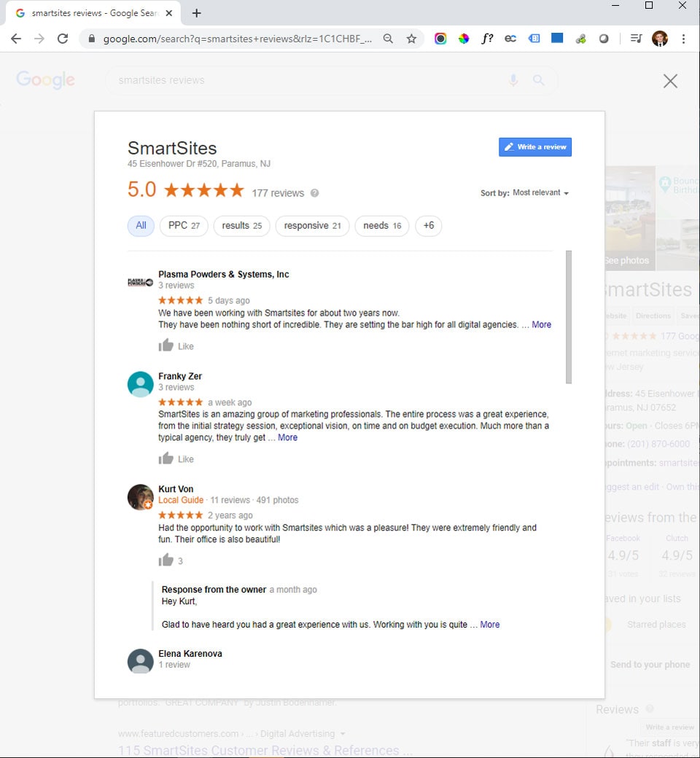Click Franky Zer reviewer name

(180, 376)
